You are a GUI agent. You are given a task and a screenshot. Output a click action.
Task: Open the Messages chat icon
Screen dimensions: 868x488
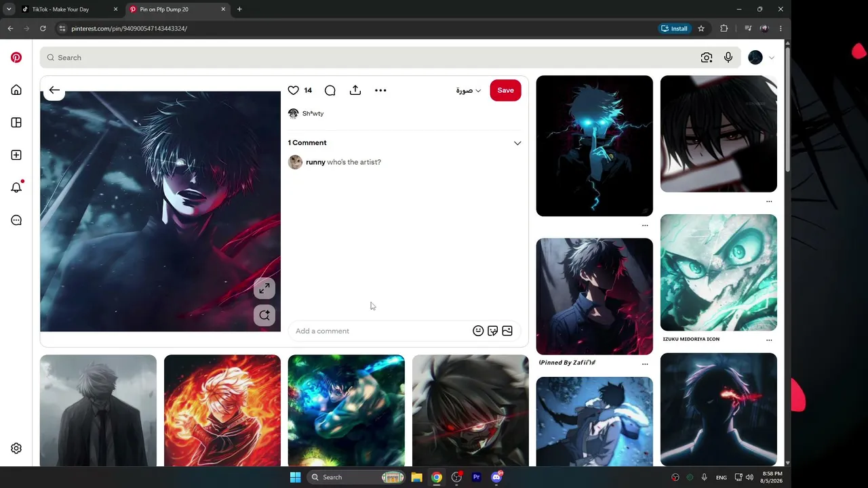16,220
